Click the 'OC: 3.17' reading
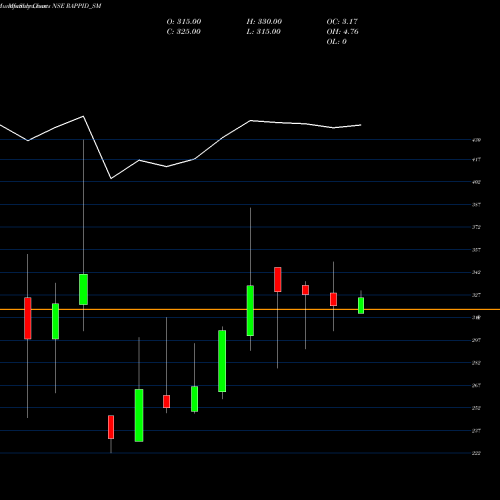Screen dimensions: 500x500 coord(342,22)
